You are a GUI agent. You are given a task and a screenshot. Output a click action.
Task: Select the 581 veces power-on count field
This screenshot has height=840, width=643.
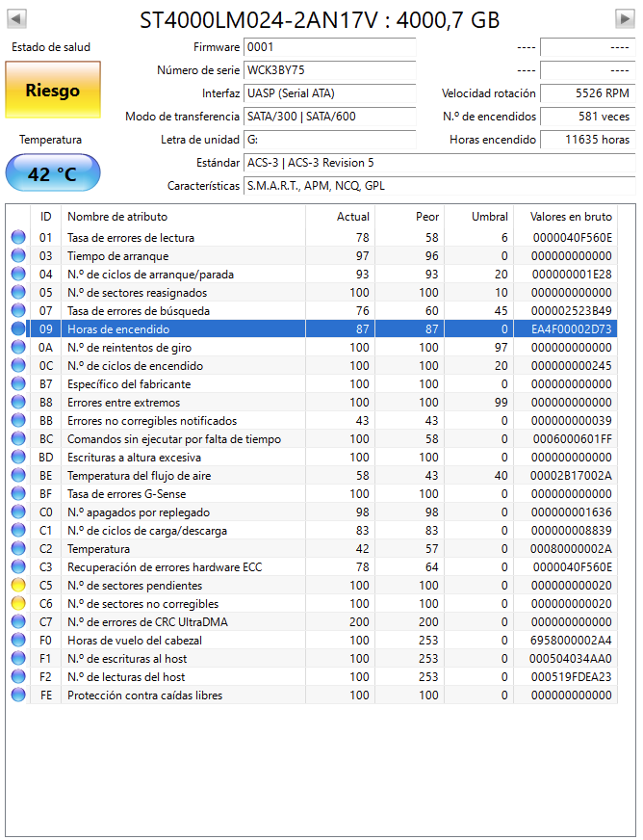(x=587, y=117)
